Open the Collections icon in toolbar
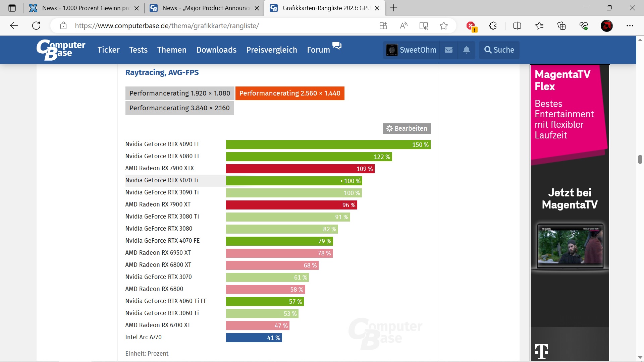The width and height of the screenshot is (644, 362). 561,26
